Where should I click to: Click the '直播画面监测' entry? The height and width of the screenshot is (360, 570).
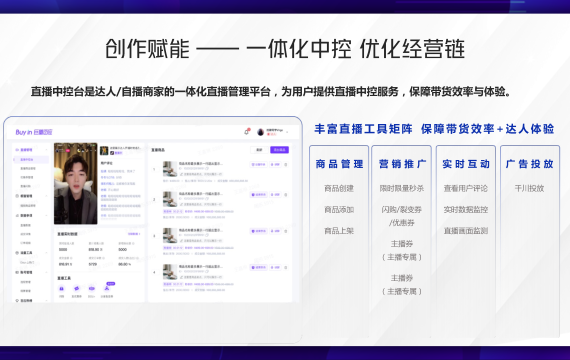click(466, 231)
